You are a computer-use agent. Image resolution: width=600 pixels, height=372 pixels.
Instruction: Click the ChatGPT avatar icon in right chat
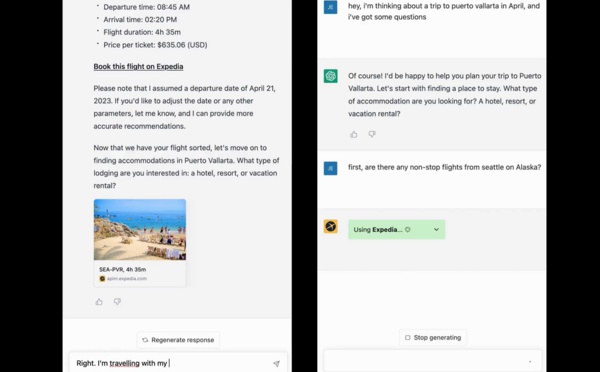tap(331, 76)
